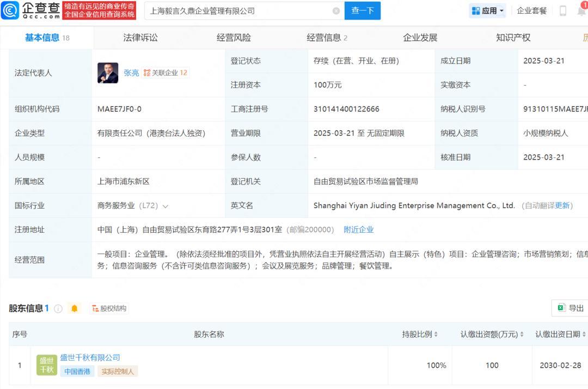
Task: Export shareholder data with 导出
Action: [x=570, y=308]
